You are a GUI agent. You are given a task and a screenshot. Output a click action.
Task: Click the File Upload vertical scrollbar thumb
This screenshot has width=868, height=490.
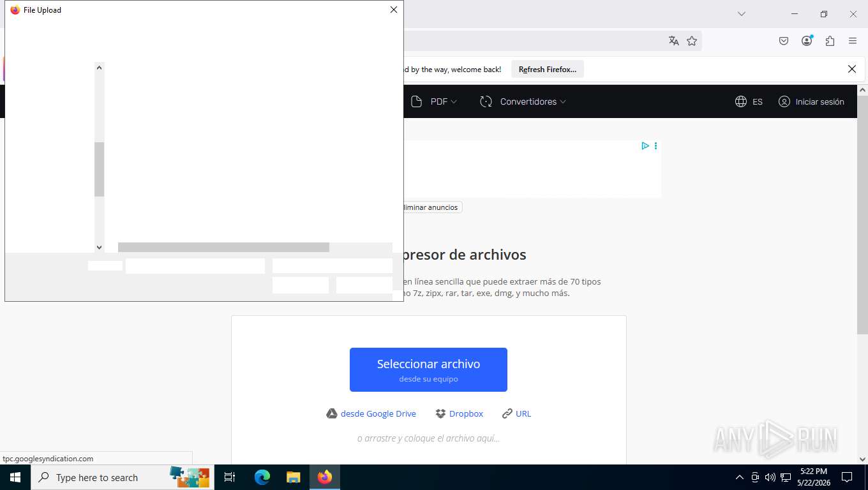click(x=99, y=169)
